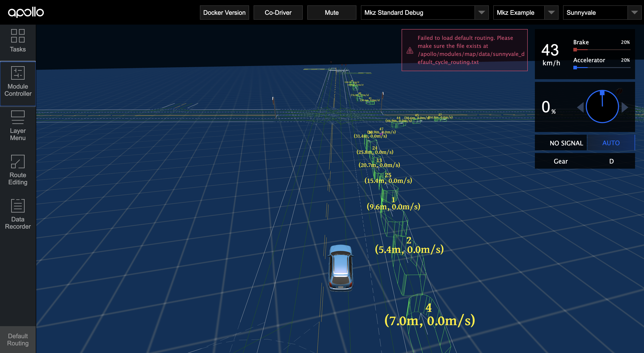The height and width of the screenshot is (353, 644).
Task: Click AUTO driving mode indicator
Action: (x=611, y=143)
